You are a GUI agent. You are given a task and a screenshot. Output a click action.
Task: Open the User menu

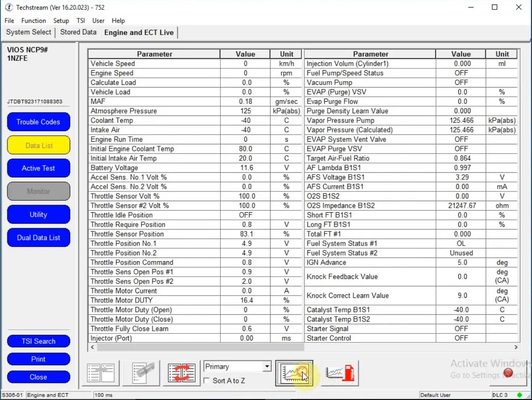[x=98, y=21]
